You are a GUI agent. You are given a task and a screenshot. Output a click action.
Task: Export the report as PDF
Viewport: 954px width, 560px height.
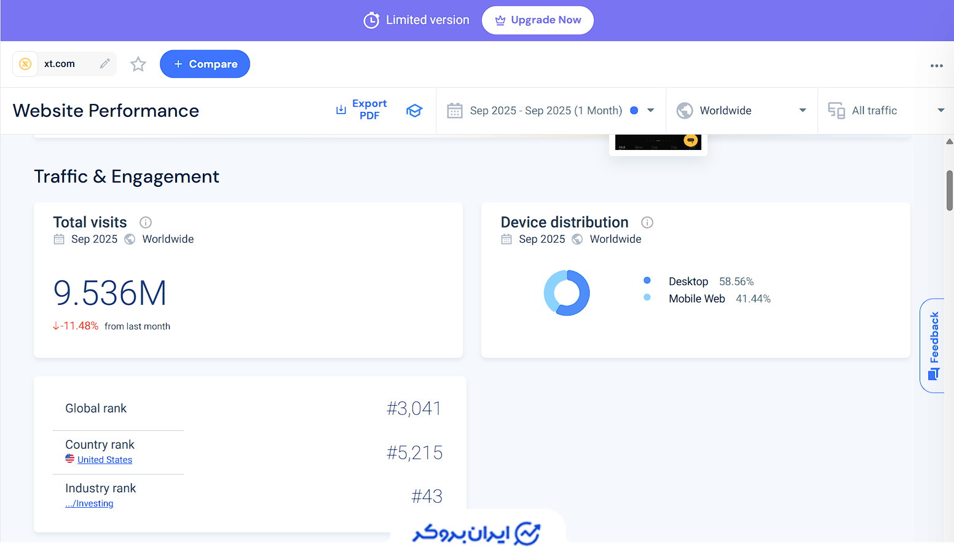361,110
